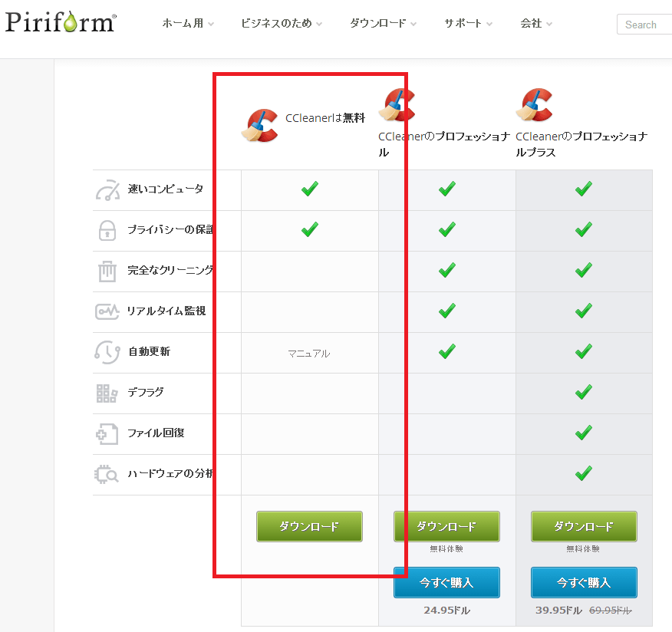The image size is (672, 632).
Task: Click the speedometer icon for 速いコンピュータ
Action: coord(107,189)
